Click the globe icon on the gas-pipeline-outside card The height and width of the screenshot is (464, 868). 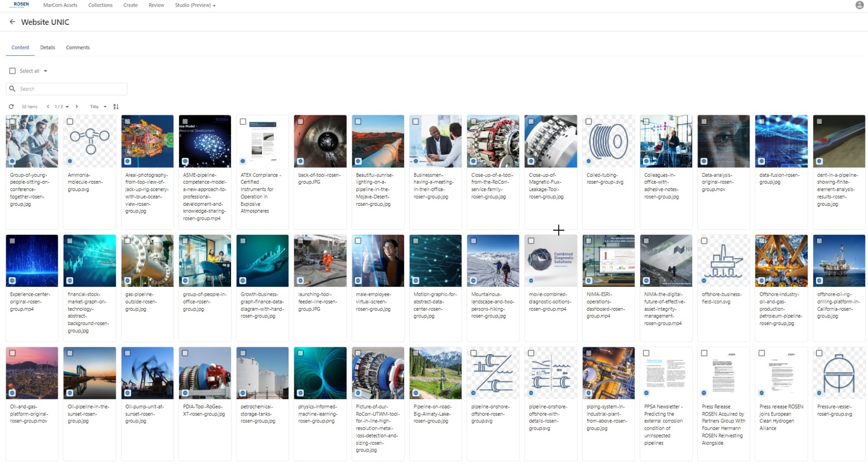[x=127, y=280]
